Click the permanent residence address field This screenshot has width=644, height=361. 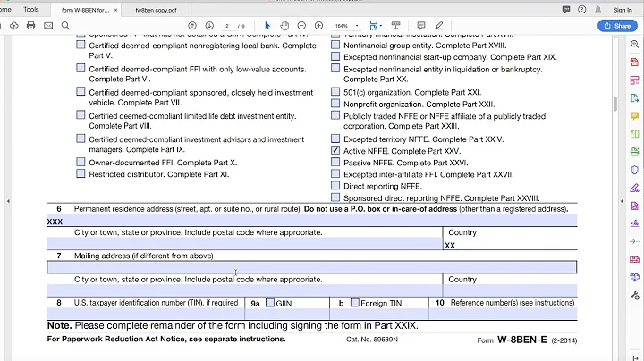(x=312, y=222)
